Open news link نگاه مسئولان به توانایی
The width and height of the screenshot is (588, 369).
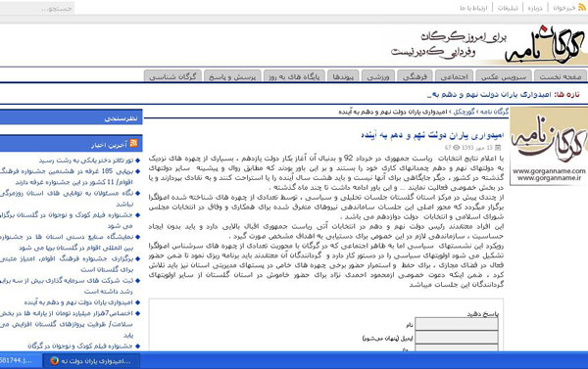(x=67, y=198)
